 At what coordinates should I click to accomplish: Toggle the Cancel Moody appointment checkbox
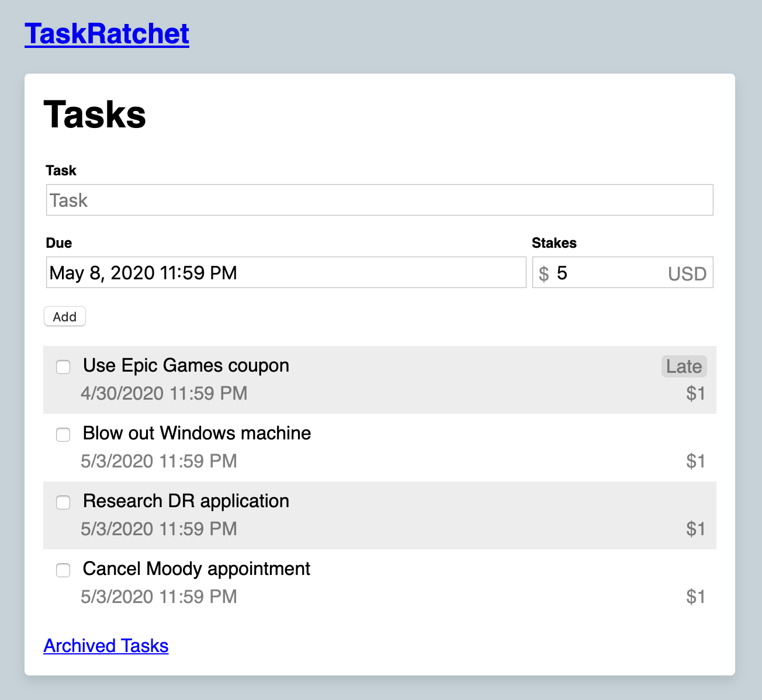point(63,570)
